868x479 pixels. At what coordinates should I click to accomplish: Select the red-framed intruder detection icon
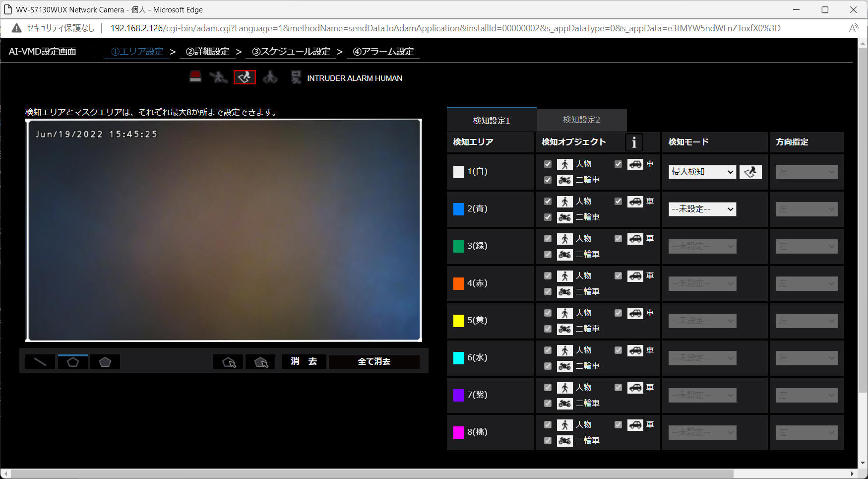point(245,77)
